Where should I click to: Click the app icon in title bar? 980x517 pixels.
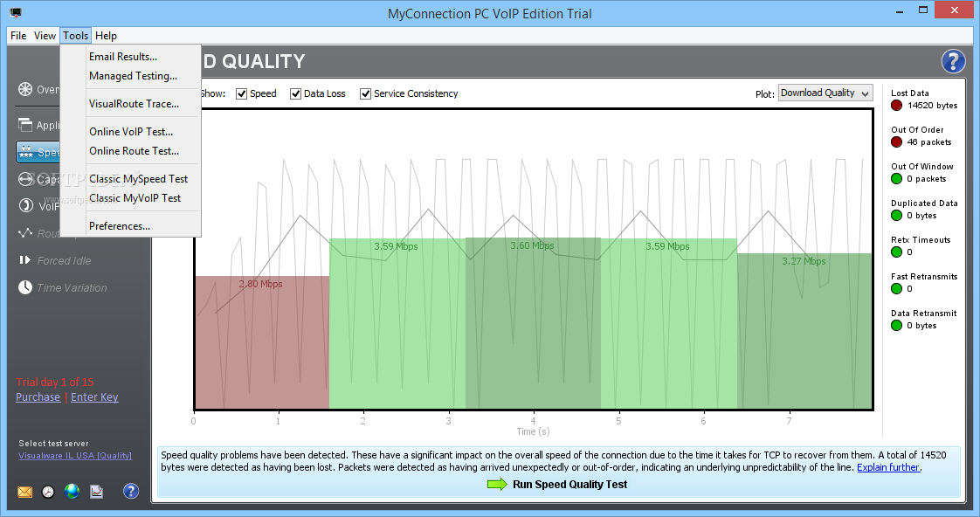coord(16,12)
